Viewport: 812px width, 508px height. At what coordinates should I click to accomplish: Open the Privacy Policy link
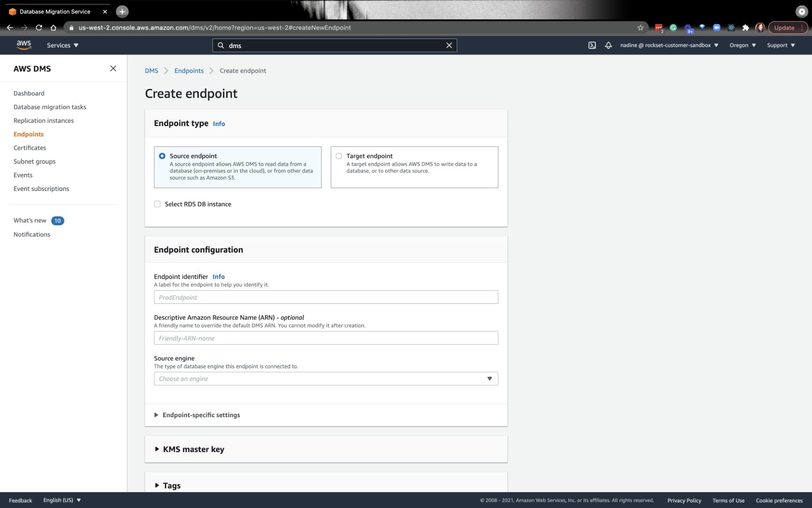[x=684, y=500]
